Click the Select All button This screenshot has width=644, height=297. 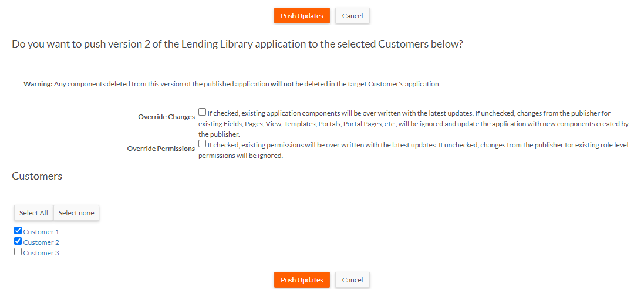pos(33,213)
